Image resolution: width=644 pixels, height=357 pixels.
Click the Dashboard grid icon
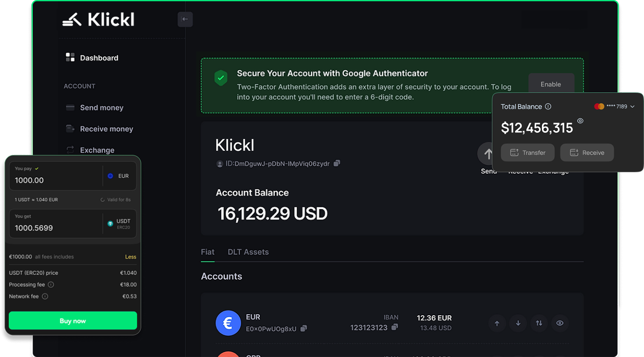[x=70, y=57]
